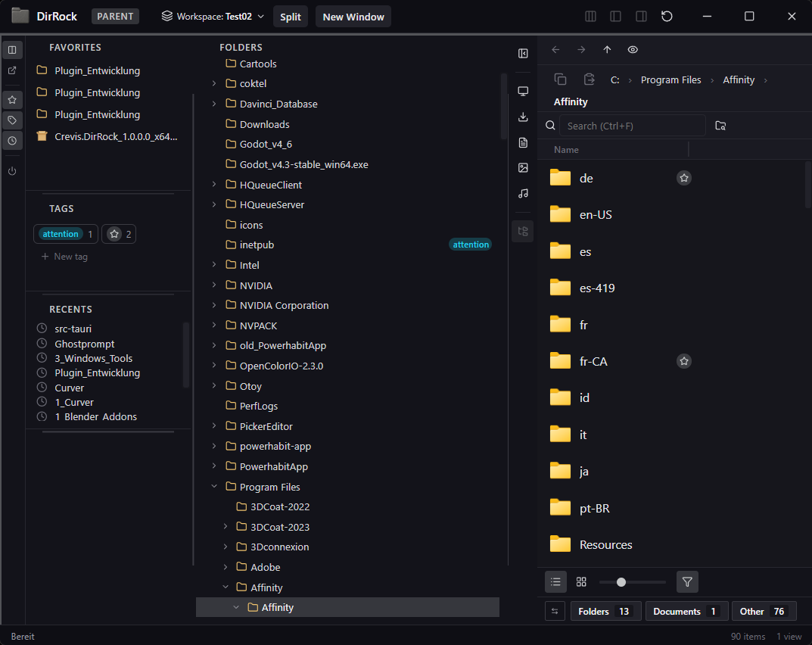812x645 pixels.
Task: Navigate up one folder with up arrow
Action: point(607,49)
